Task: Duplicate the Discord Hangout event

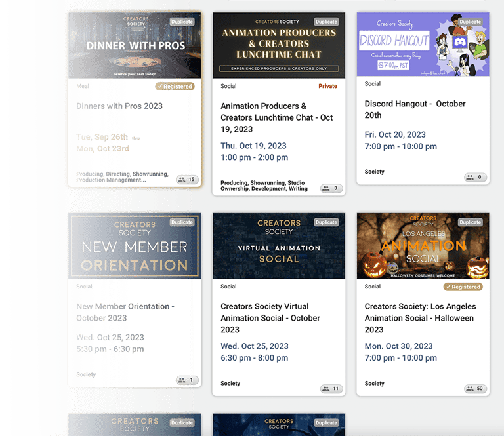Action: pos(471,22)
